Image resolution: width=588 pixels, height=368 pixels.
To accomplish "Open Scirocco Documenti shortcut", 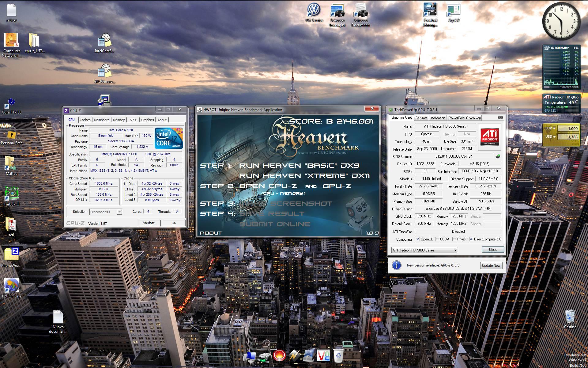I will [360, 15].
